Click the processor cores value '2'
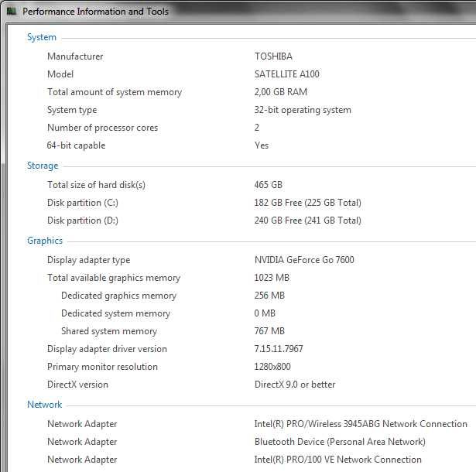 point(257,128)
